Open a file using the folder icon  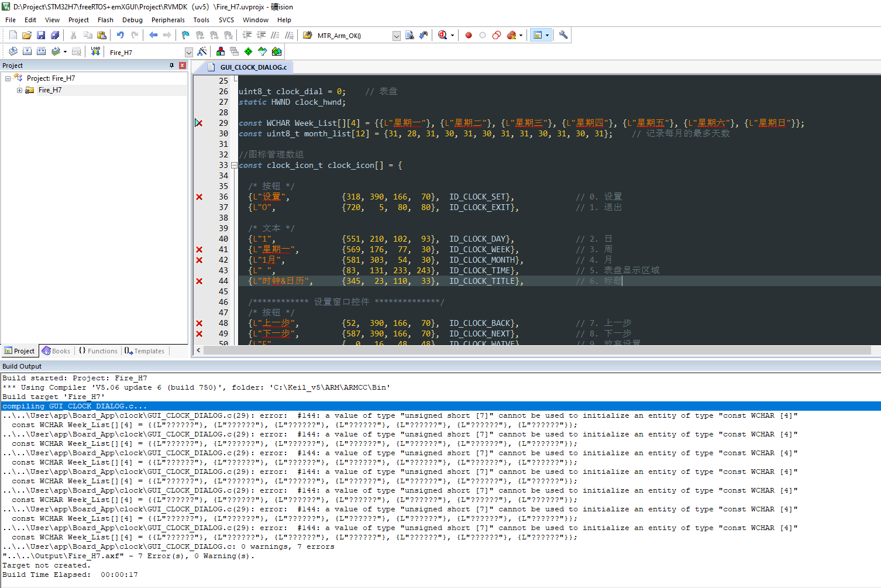point(27,35)
